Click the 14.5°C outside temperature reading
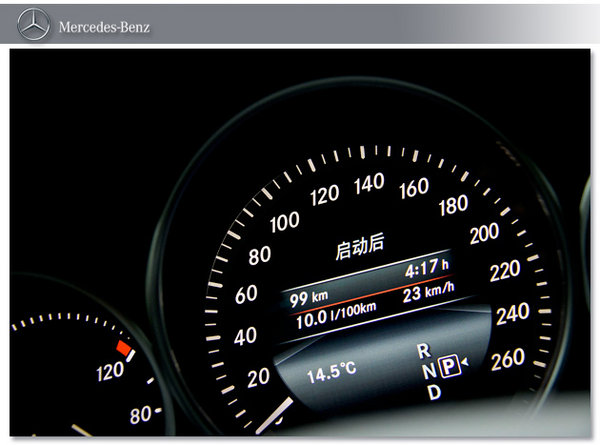 [x=331, y=372]
